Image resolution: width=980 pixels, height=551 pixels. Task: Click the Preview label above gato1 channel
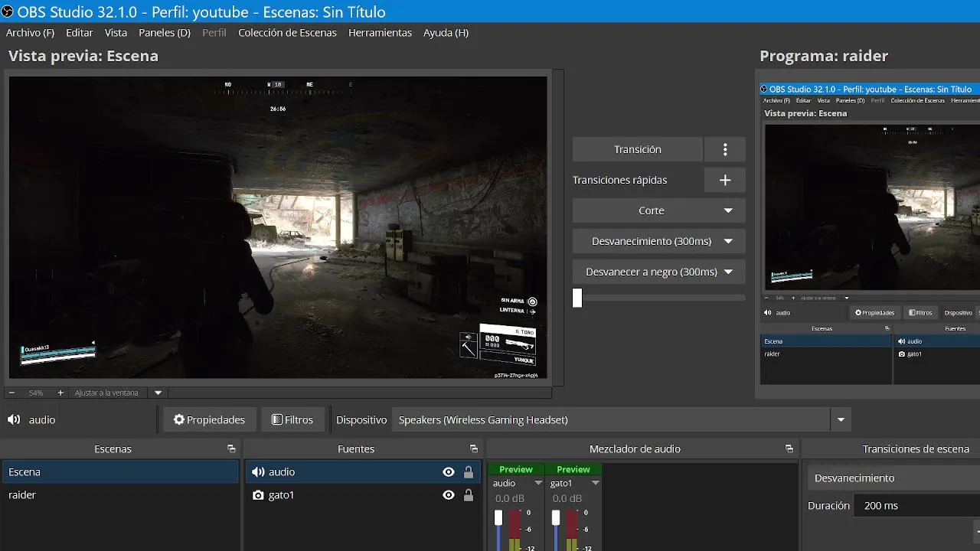click(573, 469)
